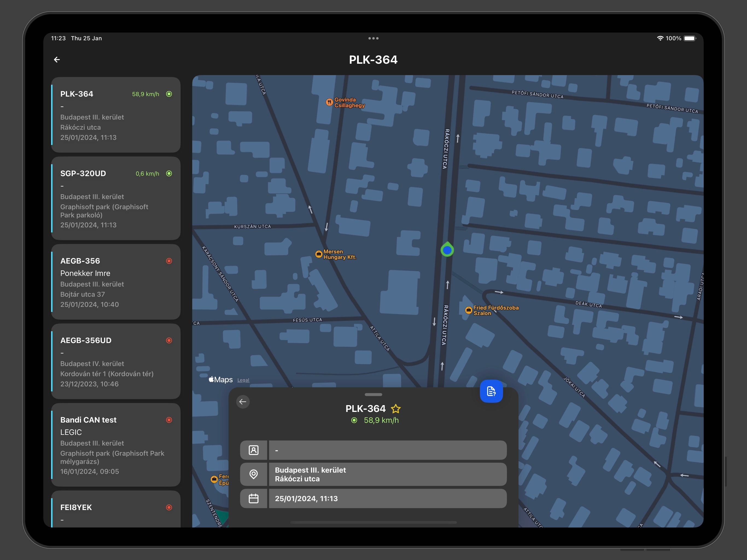
Task: Open Mersen Hungary Kft. map pin
Action: pyautogui.click(x=319, y=254)
